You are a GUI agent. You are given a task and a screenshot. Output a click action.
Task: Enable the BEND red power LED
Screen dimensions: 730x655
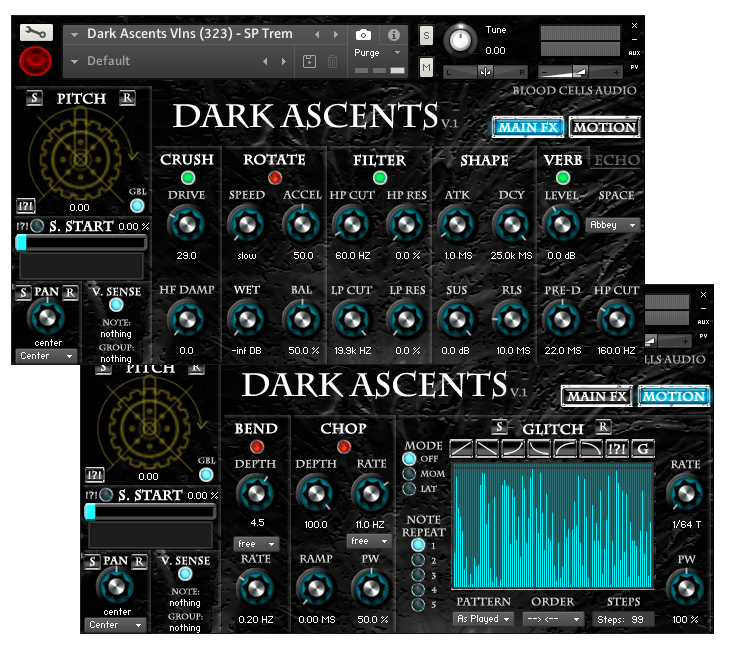(x=257, y=446)
